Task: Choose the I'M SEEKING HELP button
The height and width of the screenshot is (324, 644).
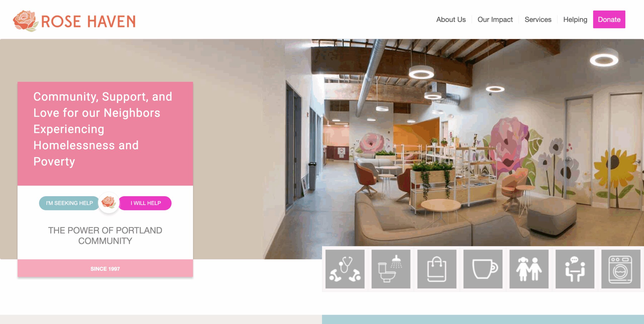Action: [x=69, y=203]
